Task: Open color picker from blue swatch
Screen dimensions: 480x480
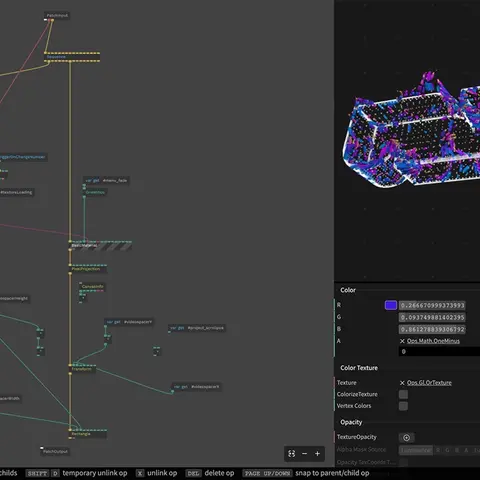Action: coord(391,305)
